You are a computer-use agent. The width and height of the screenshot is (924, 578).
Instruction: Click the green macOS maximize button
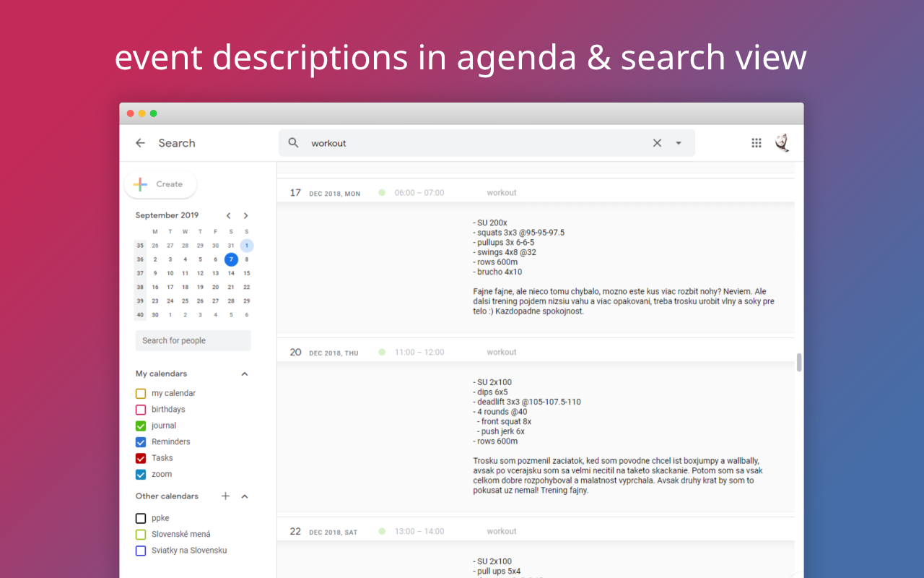[x=153, y=113]
